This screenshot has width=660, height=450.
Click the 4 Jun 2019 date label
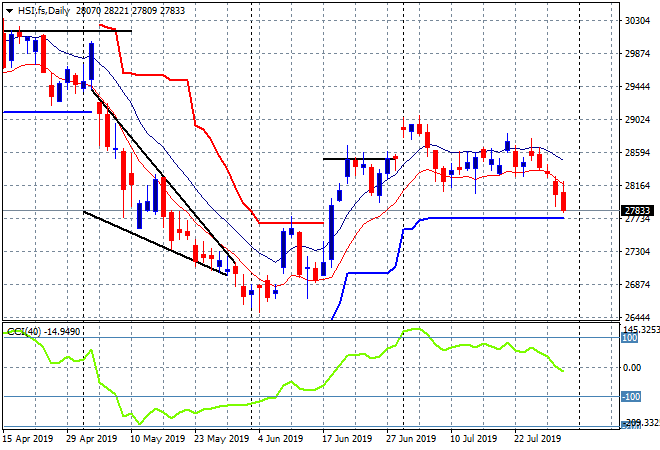[282, 438]
